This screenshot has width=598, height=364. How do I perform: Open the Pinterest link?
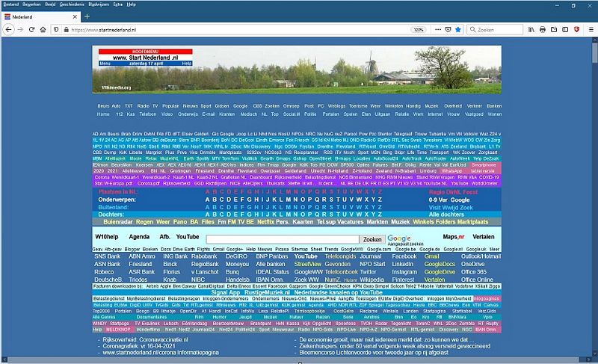pyautogui.click(x=403, y=280)
